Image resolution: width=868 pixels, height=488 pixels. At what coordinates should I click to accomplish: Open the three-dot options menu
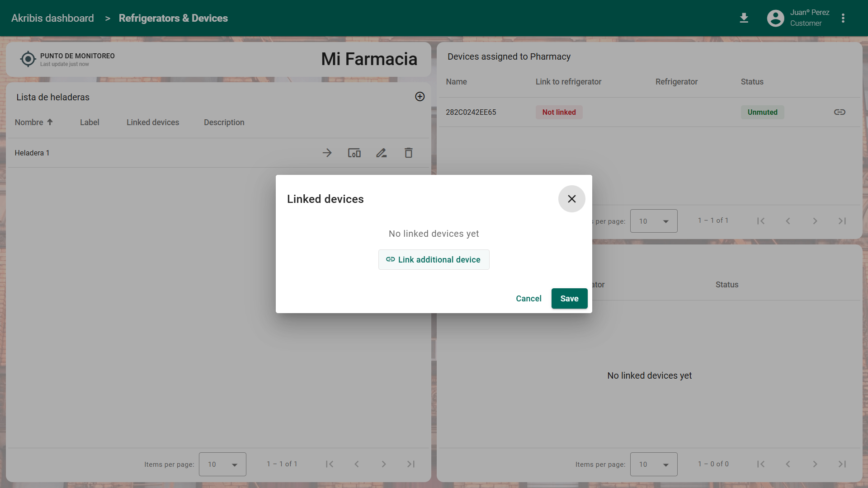pos(843,18)
